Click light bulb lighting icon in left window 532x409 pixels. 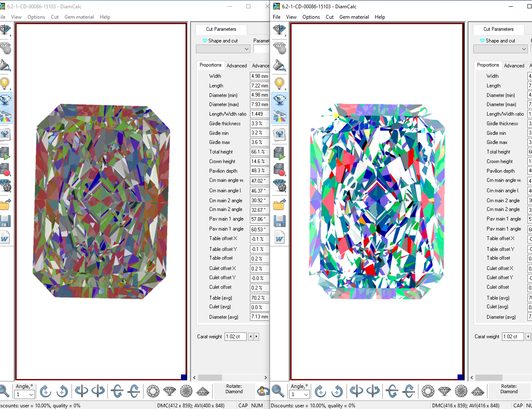point(5,84)
